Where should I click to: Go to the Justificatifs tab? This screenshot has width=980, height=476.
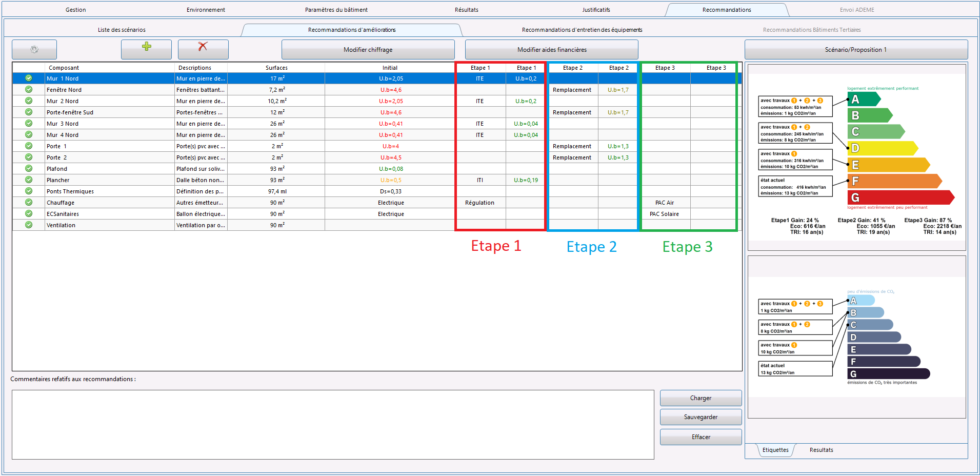(596, 9)
